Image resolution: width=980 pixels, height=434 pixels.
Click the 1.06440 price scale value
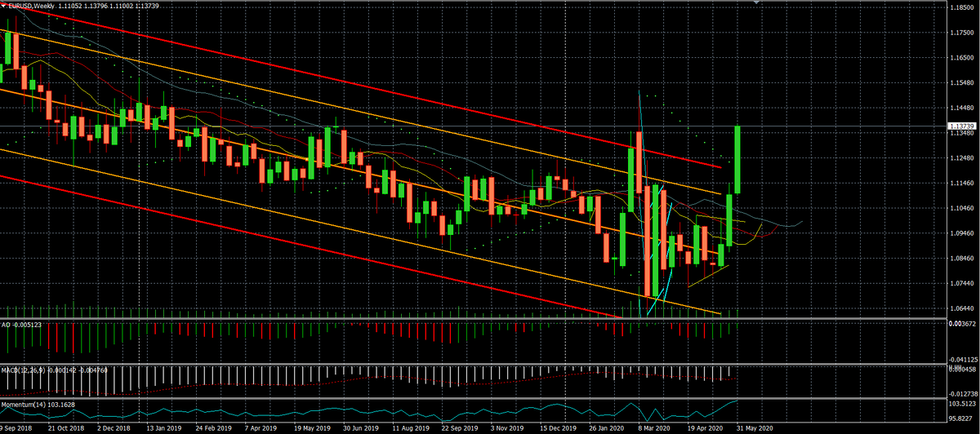[x=962, y=308]
